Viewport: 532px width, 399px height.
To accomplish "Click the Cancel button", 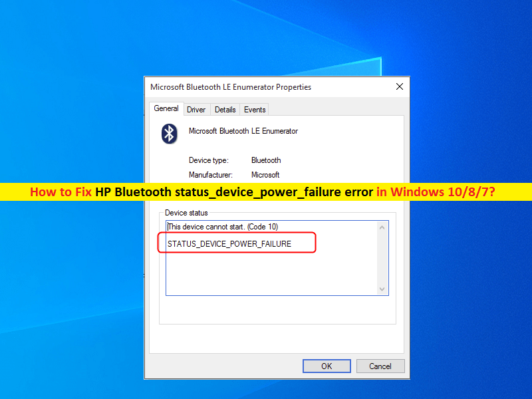I will [x=380, y=366].
